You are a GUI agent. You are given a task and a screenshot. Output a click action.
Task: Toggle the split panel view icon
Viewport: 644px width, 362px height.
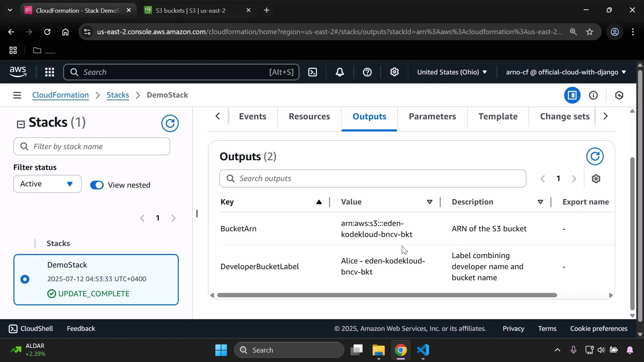[573, 95]
